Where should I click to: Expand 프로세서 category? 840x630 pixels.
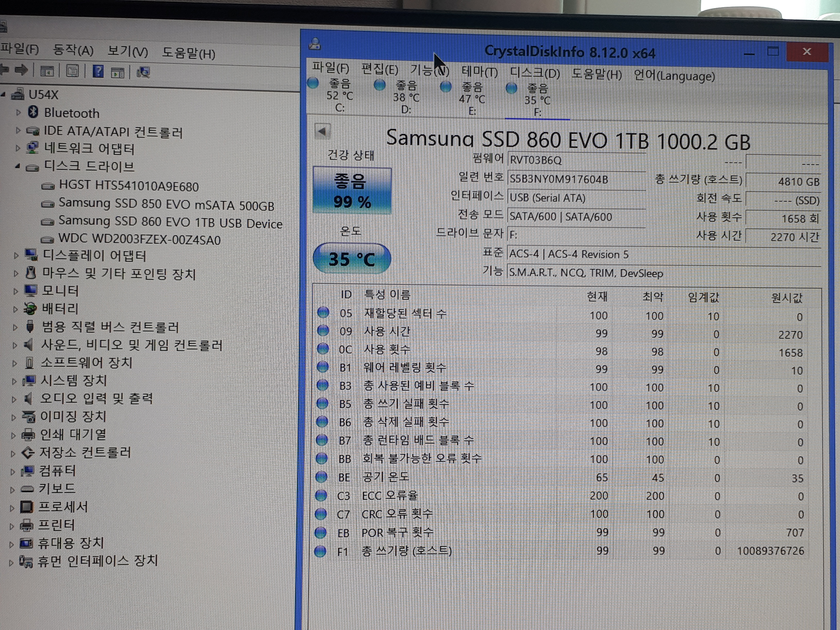pos(12,508)
